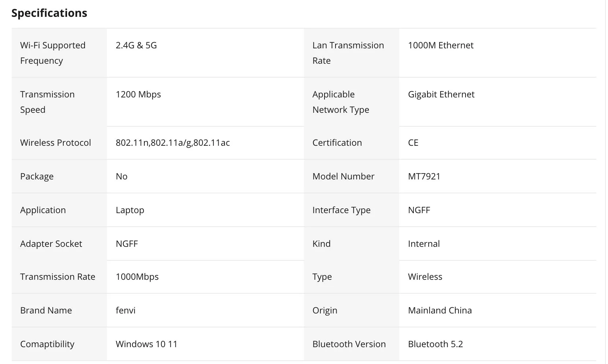Click the Windows 10 11 compatibility value
Viewport: 608px width, 364px height.
coord(146,344)
